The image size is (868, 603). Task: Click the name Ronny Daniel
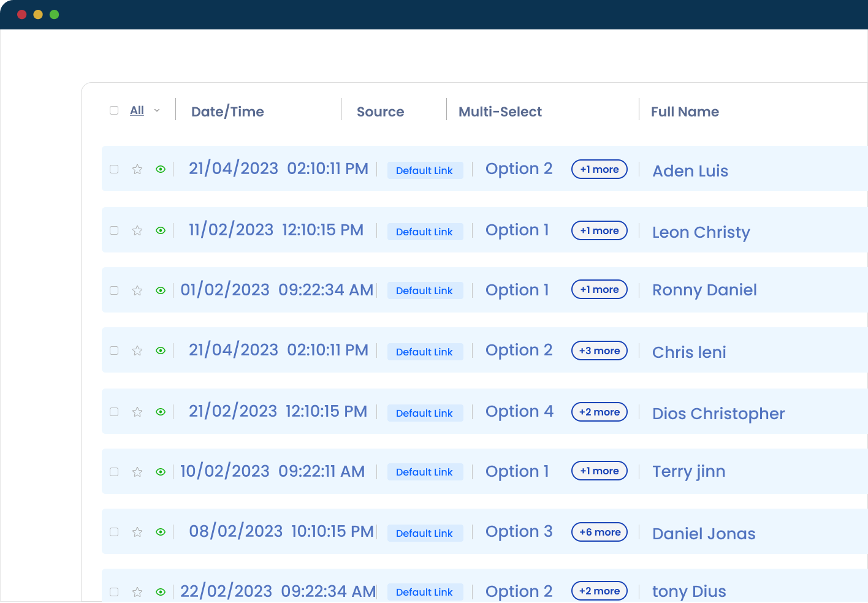tap(704, 290)
